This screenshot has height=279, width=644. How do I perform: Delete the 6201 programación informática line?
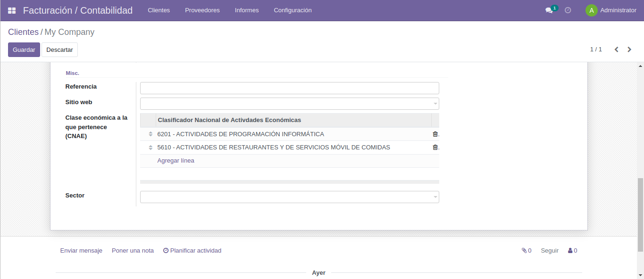[435, 134]
